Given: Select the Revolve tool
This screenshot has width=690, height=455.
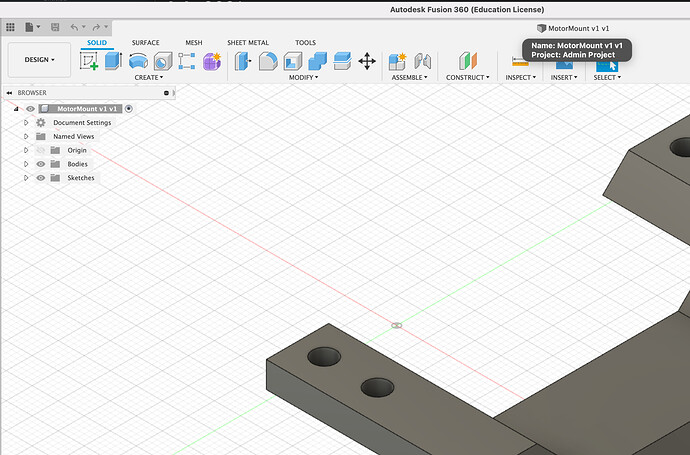Looking at the screenshot, I should click(138, 61).
